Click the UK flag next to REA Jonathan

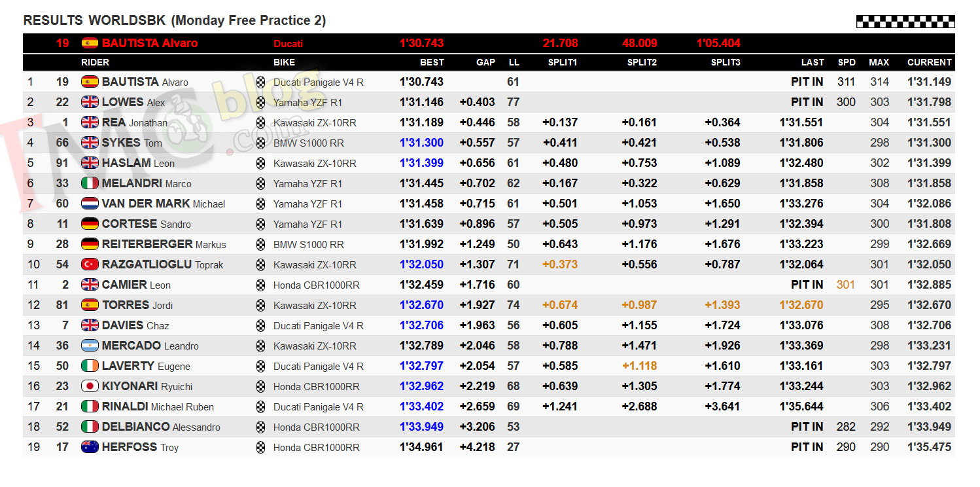[90, 122]
